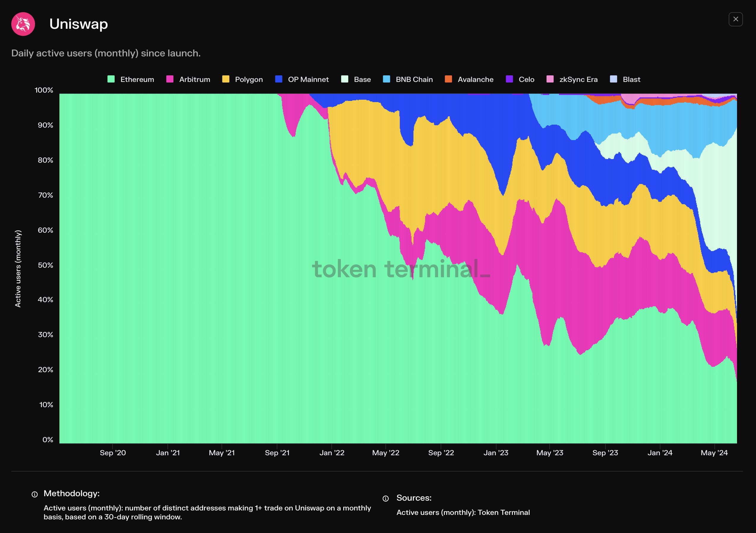Viewport: 756px width, 533px height.
Task: Click the 'Active users (monthly)' y-axis title
Action: coord(18,269)
